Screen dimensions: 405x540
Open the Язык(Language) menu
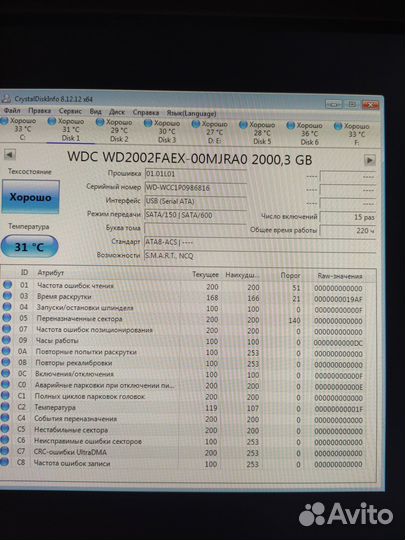191,113
